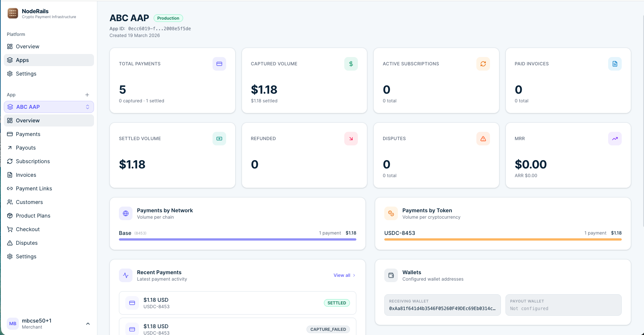644x335 pixels.
Task: Click the plus icon to add an App
Action: (x=87, y=95)
